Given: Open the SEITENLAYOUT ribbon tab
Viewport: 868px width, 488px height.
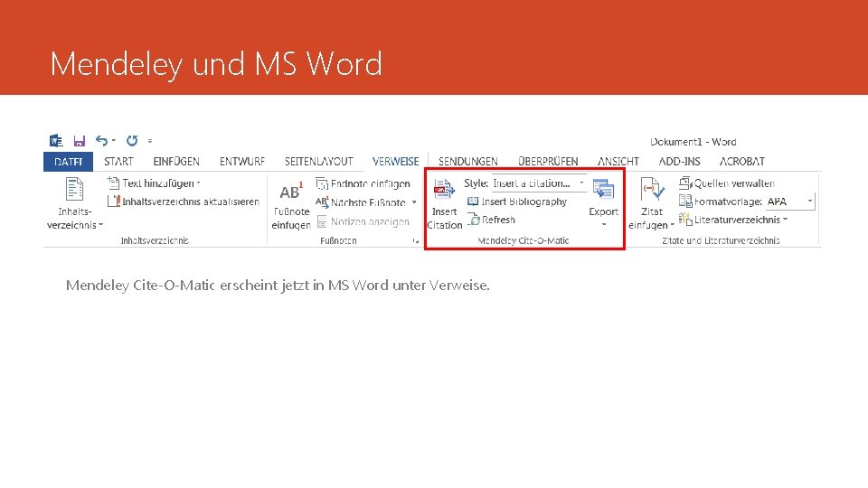Looking at the screenshot, I should point(319,162).
